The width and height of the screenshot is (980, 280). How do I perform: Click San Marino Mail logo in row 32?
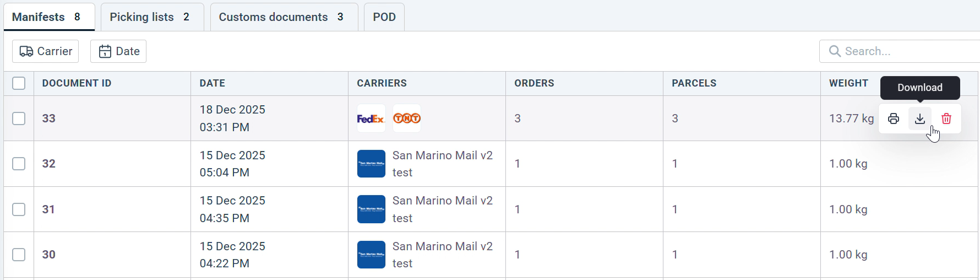pos(371,164)
